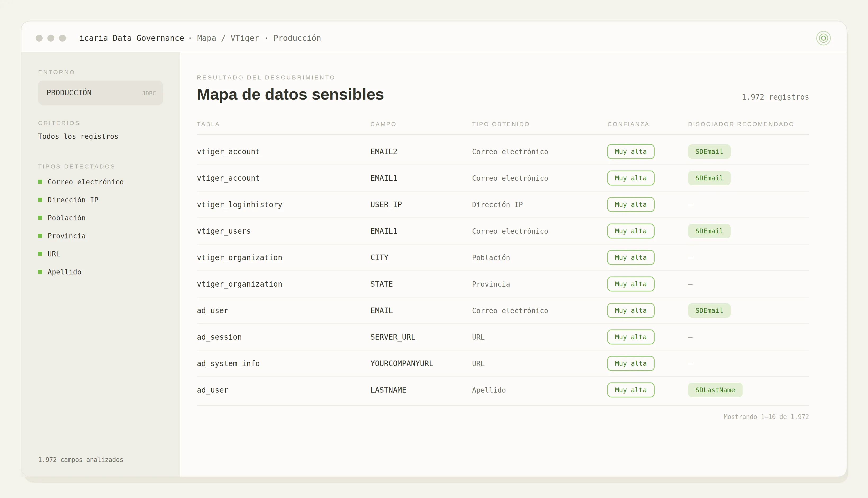Image resolution: width=868 pixels, height=498 pixels.
Task: Sort by the CAMPO column header
Action: click(x=383, y=124)
